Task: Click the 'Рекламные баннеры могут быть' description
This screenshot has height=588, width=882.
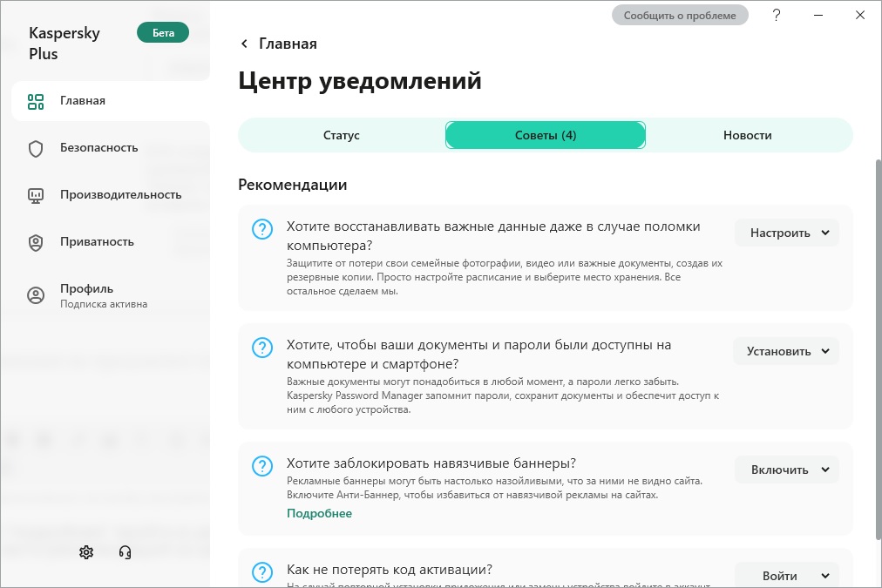Action: tap(494, 488)
